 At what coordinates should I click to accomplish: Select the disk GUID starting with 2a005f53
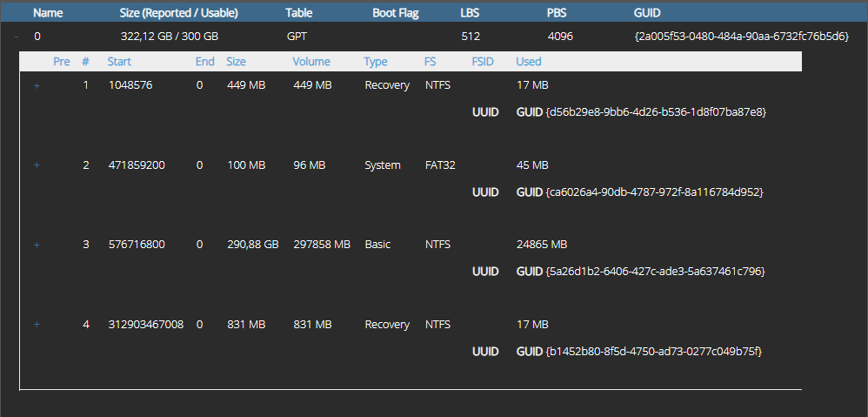[x=742, y=37]
